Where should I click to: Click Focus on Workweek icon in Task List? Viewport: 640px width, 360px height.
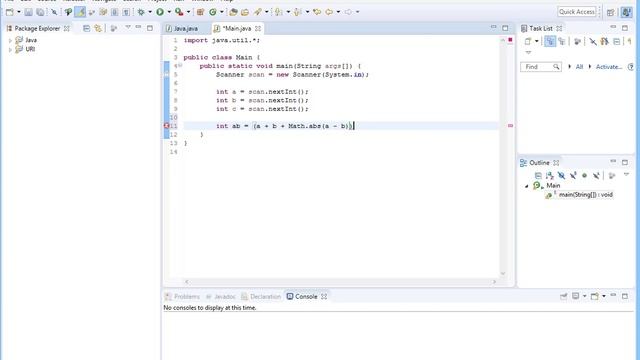(577, 41)
